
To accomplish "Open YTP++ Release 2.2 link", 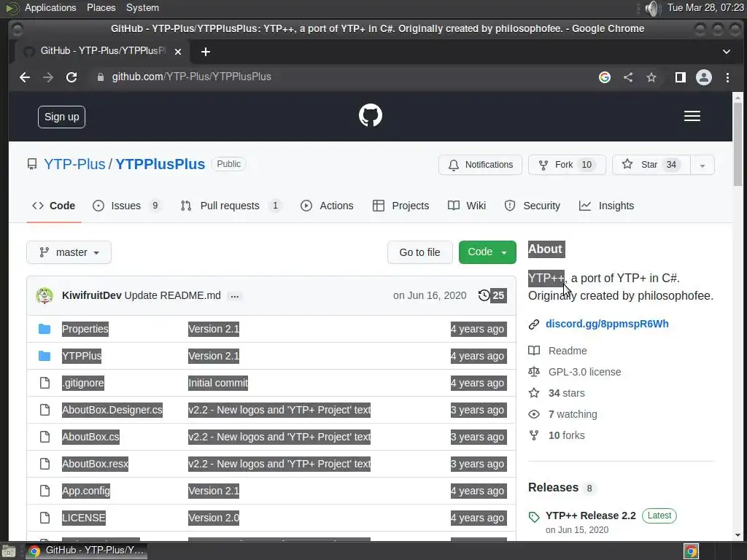I will coord(591,516).
